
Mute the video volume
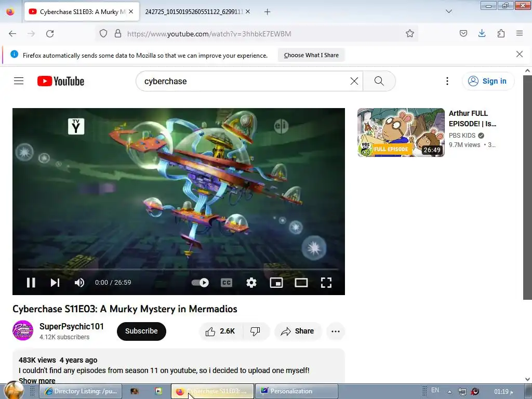pos(79,283)
